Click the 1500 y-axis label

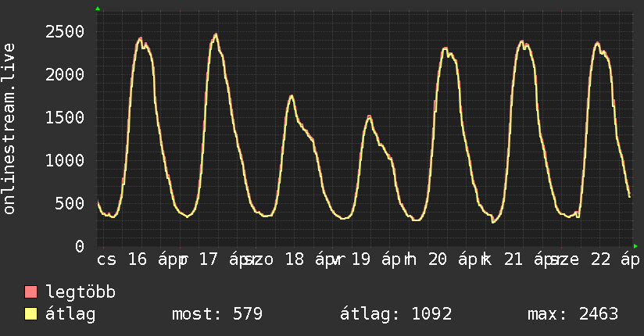(x=65, y=118)
